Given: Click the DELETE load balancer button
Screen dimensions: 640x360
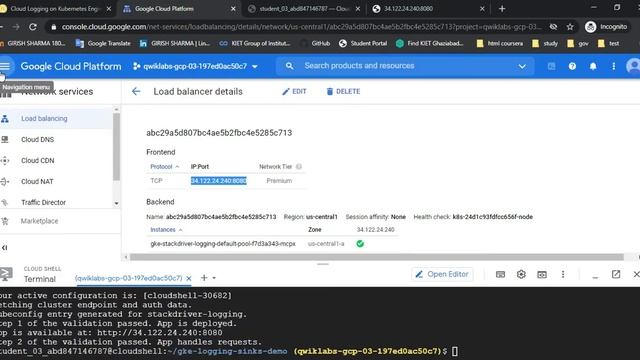Looking at the screenshot, I should pyautogui.click(x=343, y=91).
